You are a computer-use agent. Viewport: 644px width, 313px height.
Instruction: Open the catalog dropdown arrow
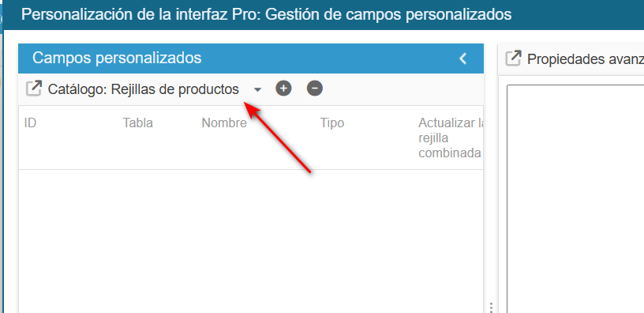(257, 89)
